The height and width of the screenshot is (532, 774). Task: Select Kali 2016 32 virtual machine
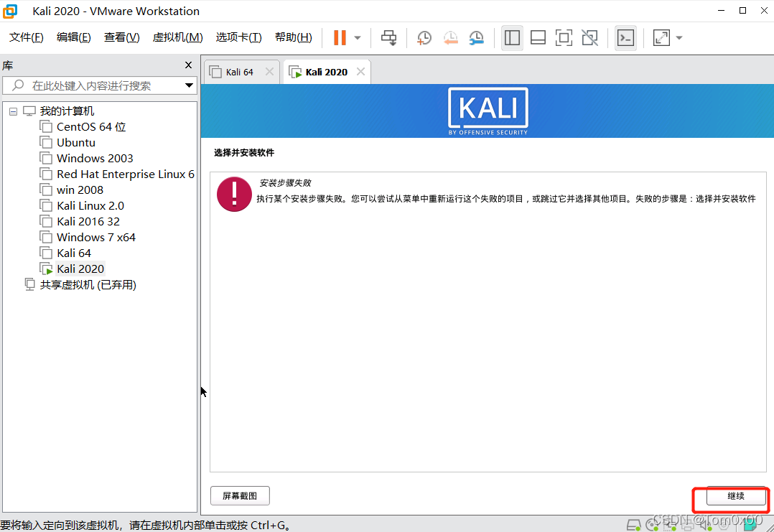click(x=88, y=222)
